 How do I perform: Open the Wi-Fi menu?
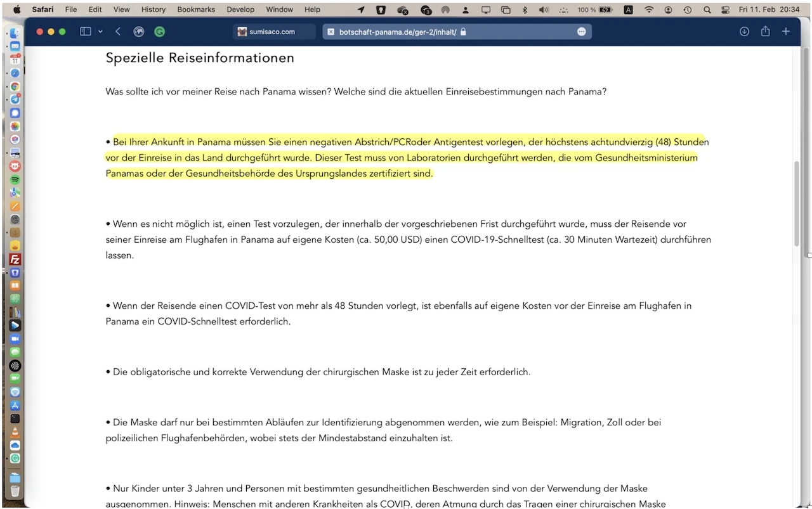pos(648,10)
